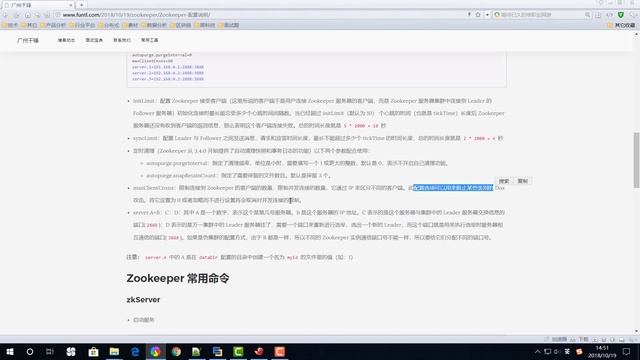Click the address bar URL
This screenshot has width=640, height=360.
click(136, 15)
